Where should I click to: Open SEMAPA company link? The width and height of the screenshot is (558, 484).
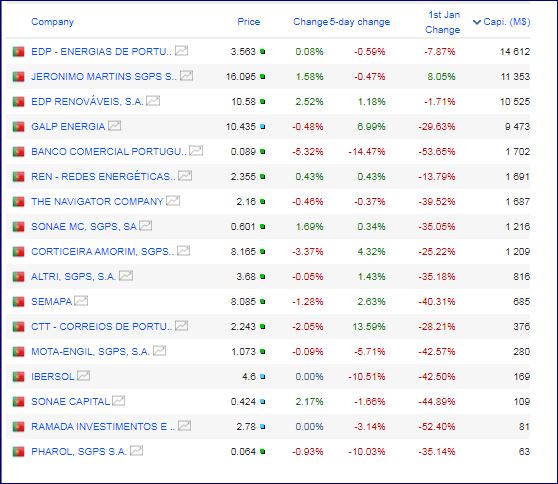[52, 301]
